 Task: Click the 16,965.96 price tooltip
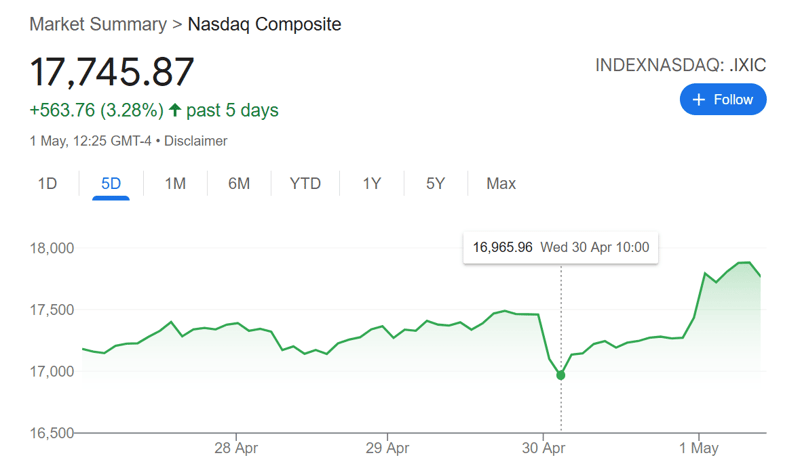coord(503,247)
